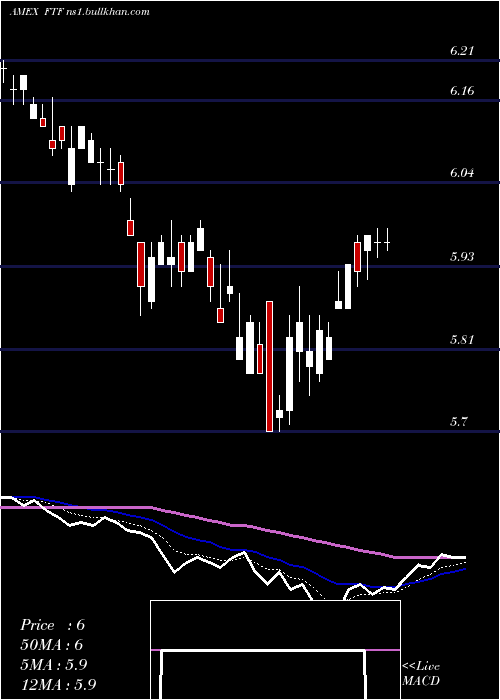
Task: Click the tallest red candlestick reaching 5.7
Action: (x=270, y=367)
